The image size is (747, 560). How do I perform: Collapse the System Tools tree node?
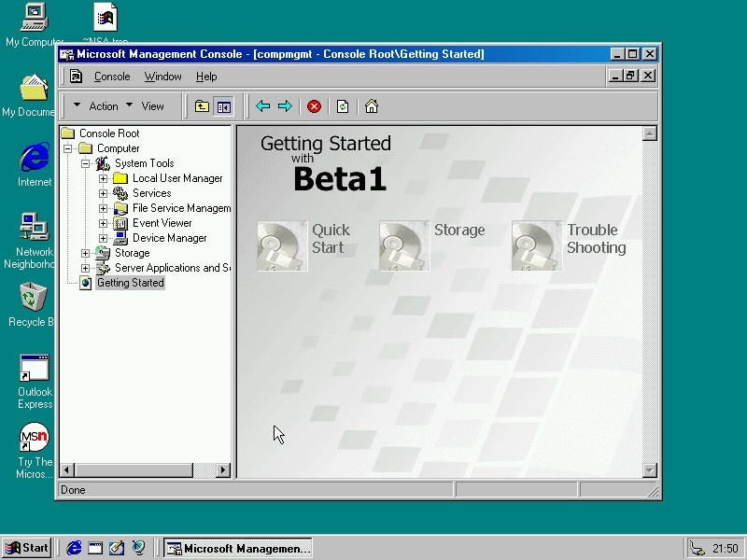(x=86, y=163)
